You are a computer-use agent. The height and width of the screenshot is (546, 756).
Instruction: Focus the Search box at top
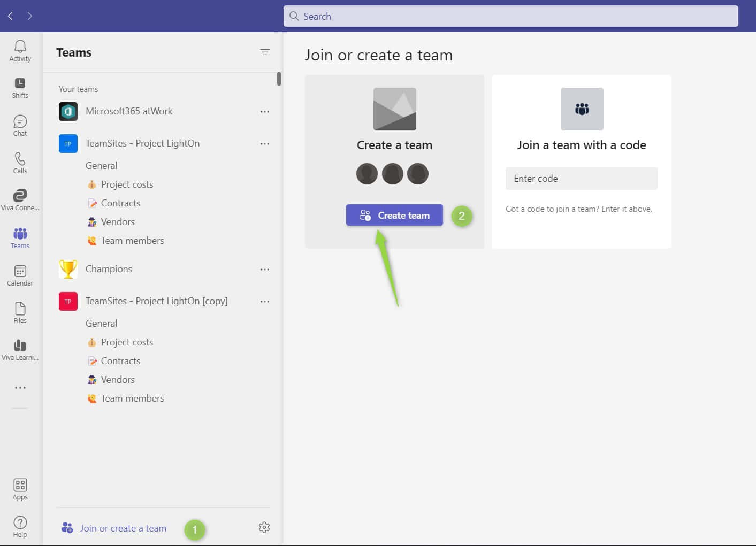(511, 16)
